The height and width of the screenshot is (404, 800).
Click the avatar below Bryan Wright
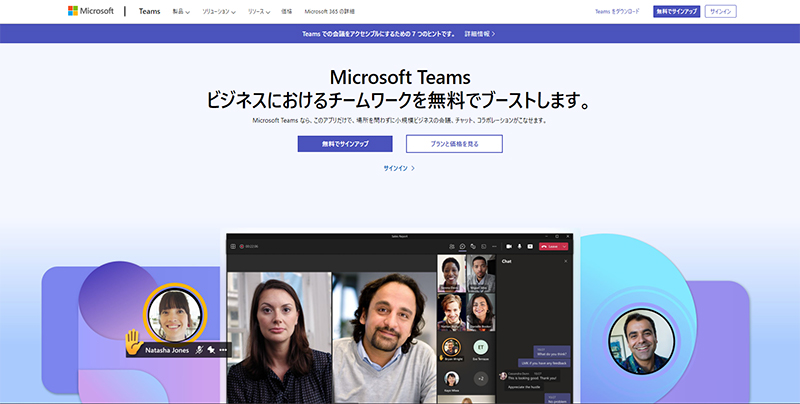451,379
